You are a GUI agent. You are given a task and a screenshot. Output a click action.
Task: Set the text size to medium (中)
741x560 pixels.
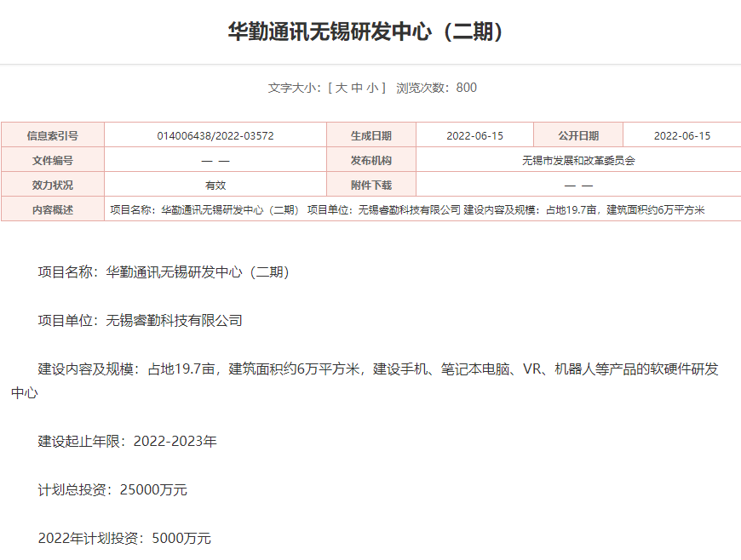click(357, 88)
